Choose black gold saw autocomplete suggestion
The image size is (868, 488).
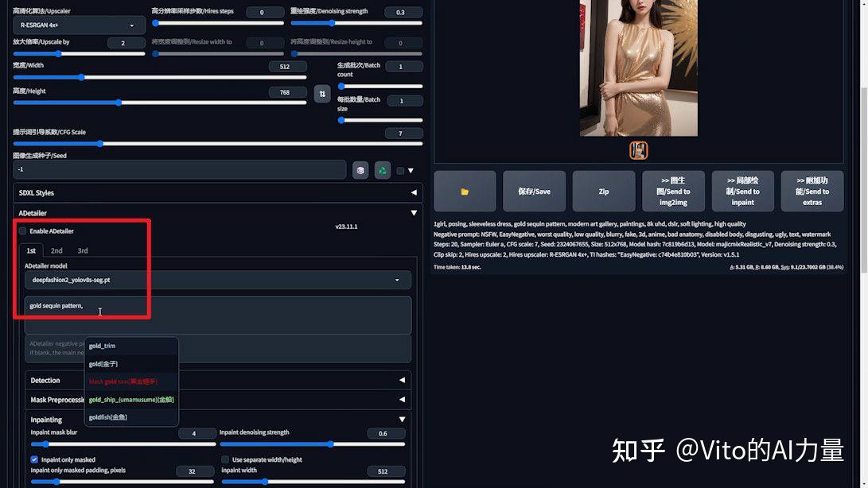coord(131,381)
